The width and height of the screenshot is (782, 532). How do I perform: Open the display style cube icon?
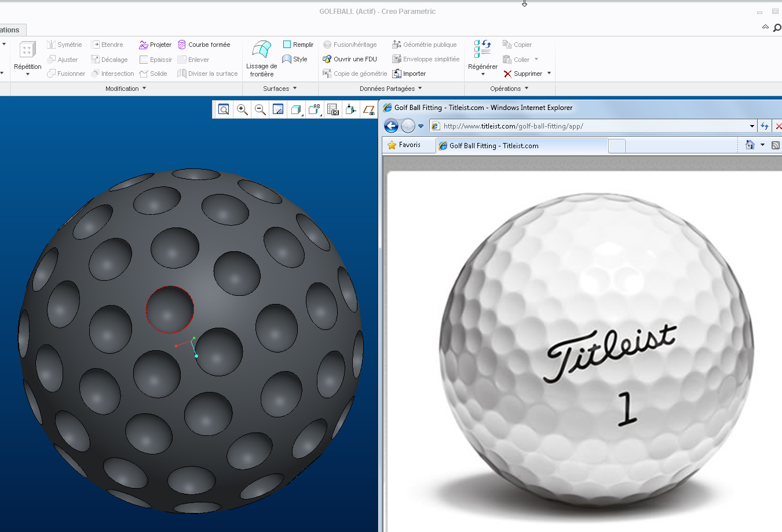point(296,109)
